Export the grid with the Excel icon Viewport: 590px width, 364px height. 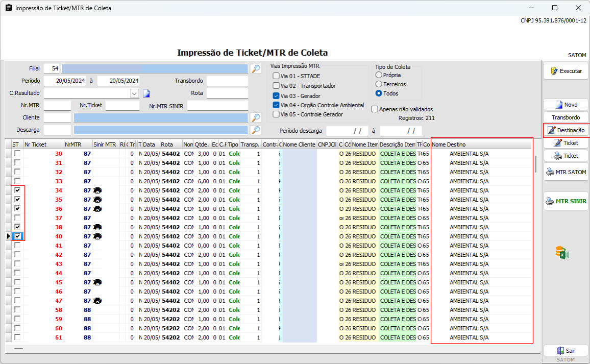562,253
